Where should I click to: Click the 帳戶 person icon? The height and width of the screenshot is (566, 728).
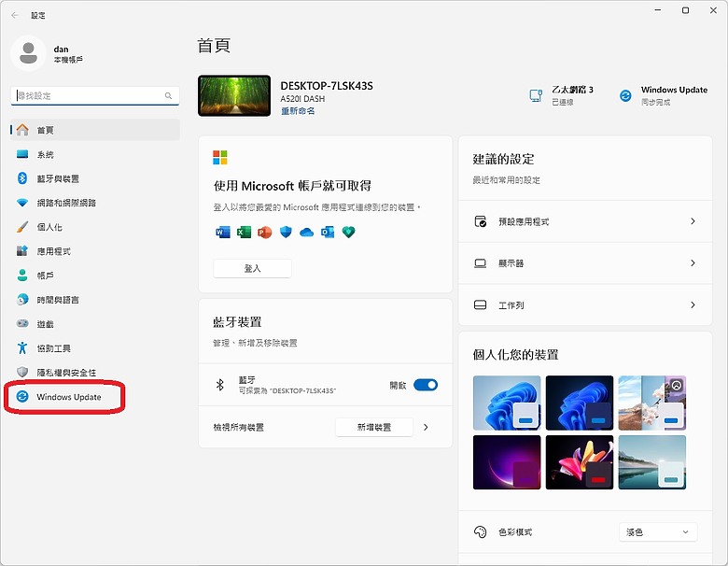(x=22, y=276)
